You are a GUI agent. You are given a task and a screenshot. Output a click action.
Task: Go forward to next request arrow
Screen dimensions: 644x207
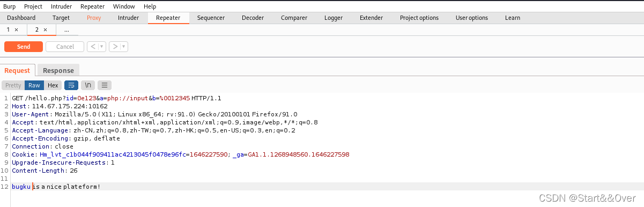pos(115,47)
